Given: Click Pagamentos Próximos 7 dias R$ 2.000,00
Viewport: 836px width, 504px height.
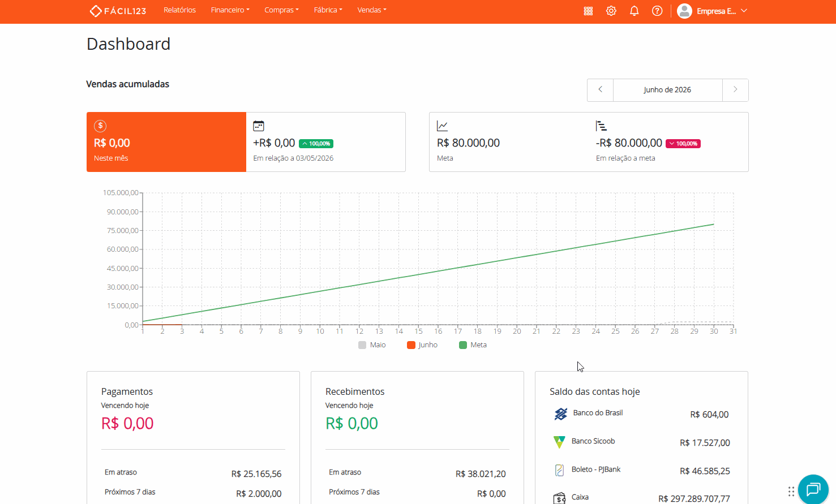Looking at the screenshot, I should pos(259,494).
